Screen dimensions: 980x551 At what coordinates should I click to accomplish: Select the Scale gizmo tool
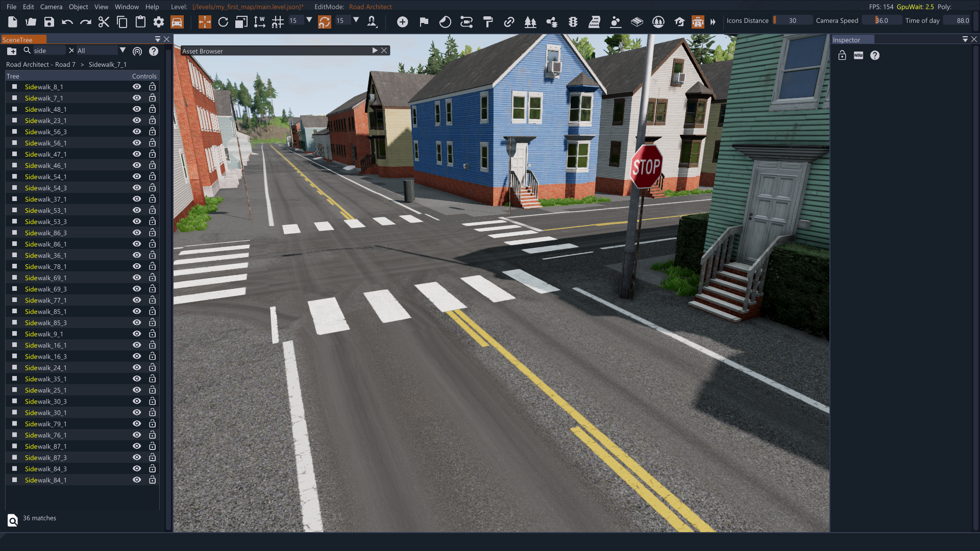pyautogui.click(x=241, y=21)
